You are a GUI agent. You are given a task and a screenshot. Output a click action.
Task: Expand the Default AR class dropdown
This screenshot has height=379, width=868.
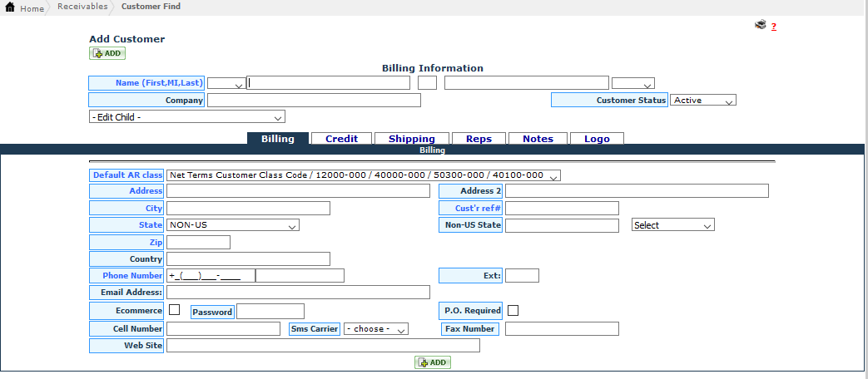click(x=363, y=175)
